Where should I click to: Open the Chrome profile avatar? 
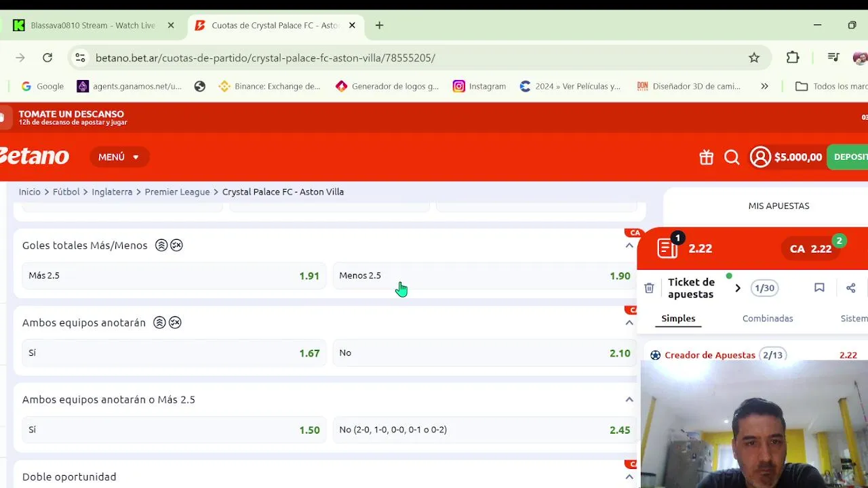861,58
